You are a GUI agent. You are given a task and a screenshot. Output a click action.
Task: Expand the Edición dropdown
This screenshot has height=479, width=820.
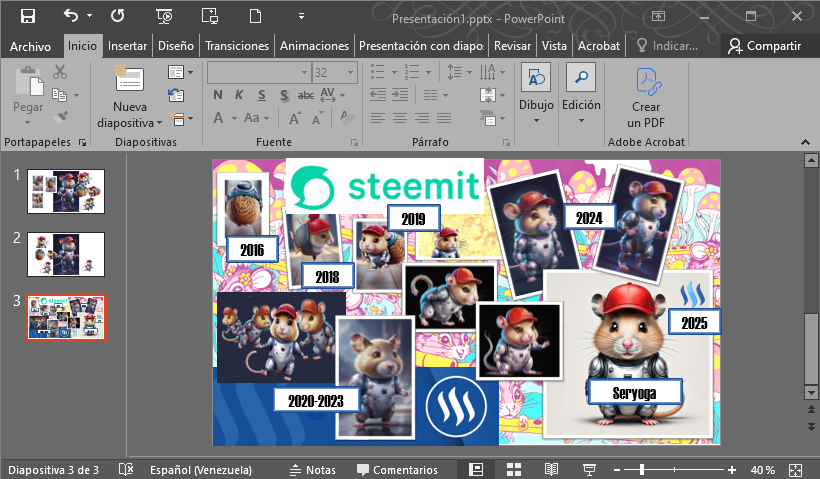(581, 120)
